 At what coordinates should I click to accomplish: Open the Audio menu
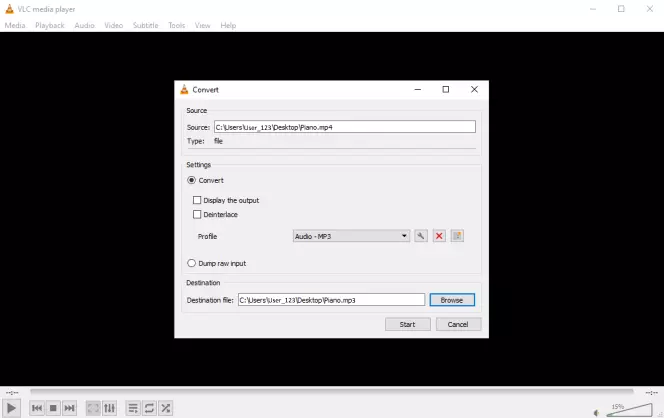click(x=85, y=25)
